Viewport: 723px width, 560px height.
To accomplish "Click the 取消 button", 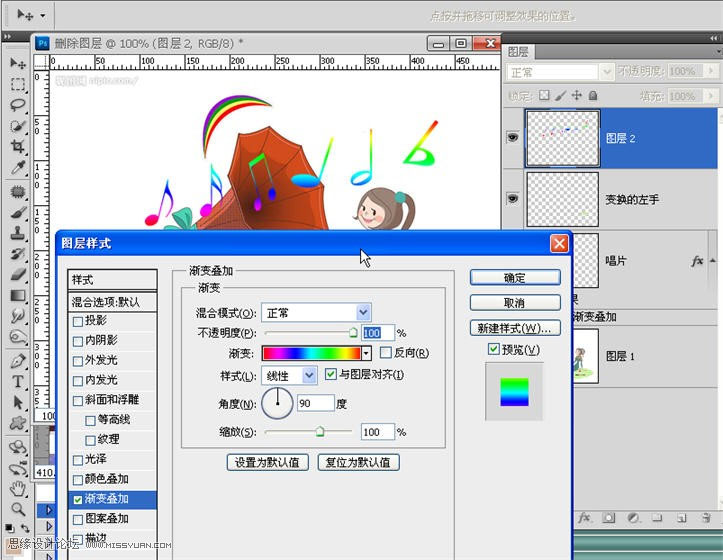I will 515,303.
